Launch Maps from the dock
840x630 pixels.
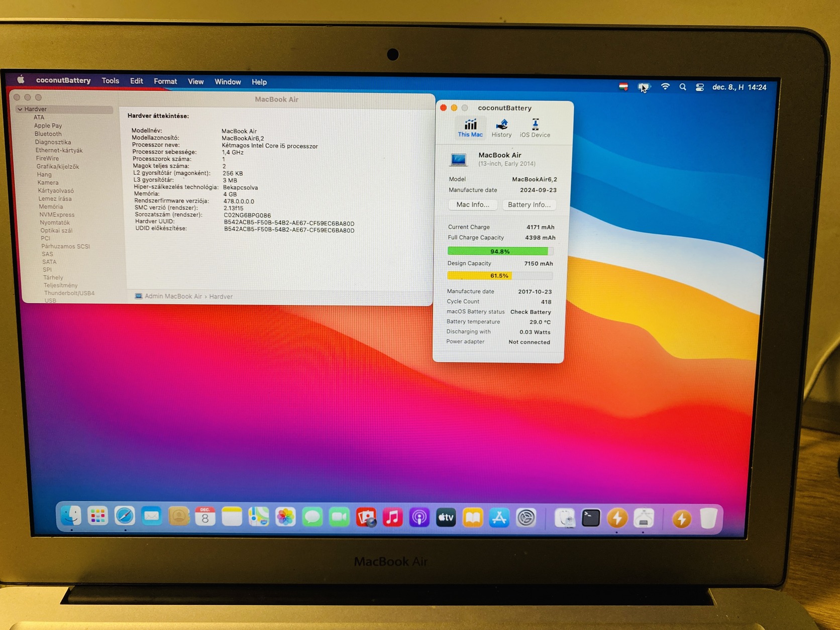(x=259, y=517)
